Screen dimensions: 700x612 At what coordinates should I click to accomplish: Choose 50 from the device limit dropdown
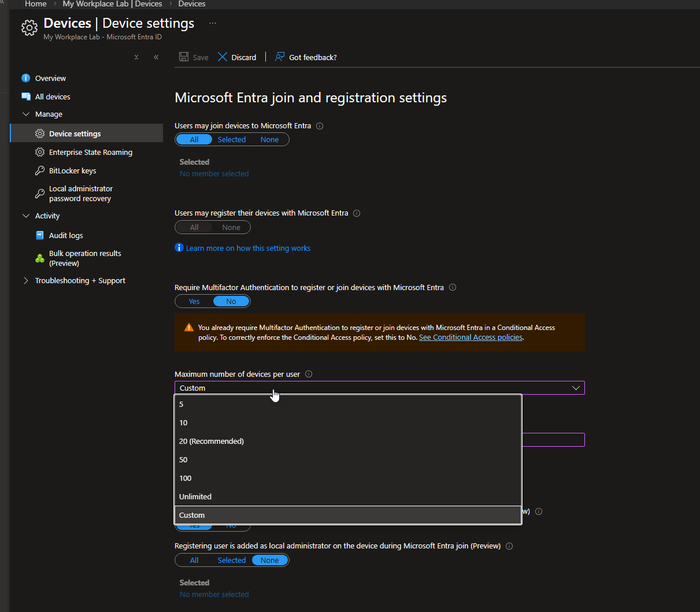(348, 459)
